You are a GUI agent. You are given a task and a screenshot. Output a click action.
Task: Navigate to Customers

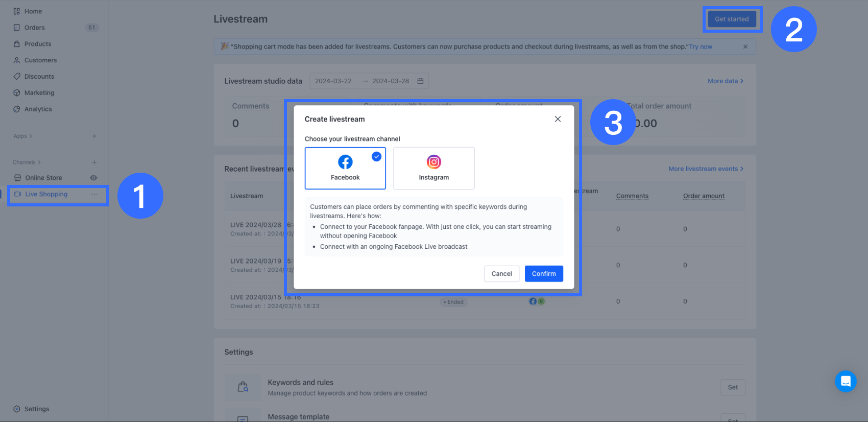point(40,60)
